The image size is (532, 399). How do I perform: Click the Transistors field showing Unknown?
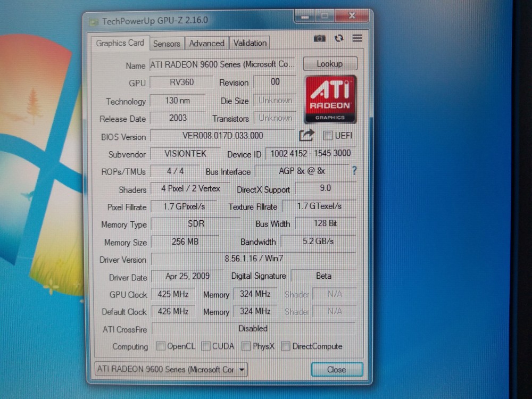tap(275, 118)
